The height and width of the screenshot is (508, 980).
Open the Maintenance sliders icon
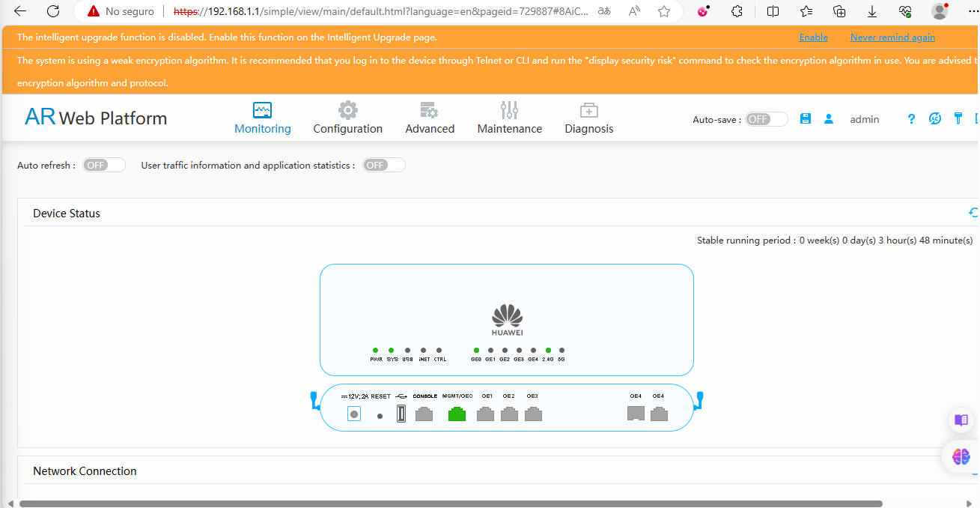[x=509, y=111]
